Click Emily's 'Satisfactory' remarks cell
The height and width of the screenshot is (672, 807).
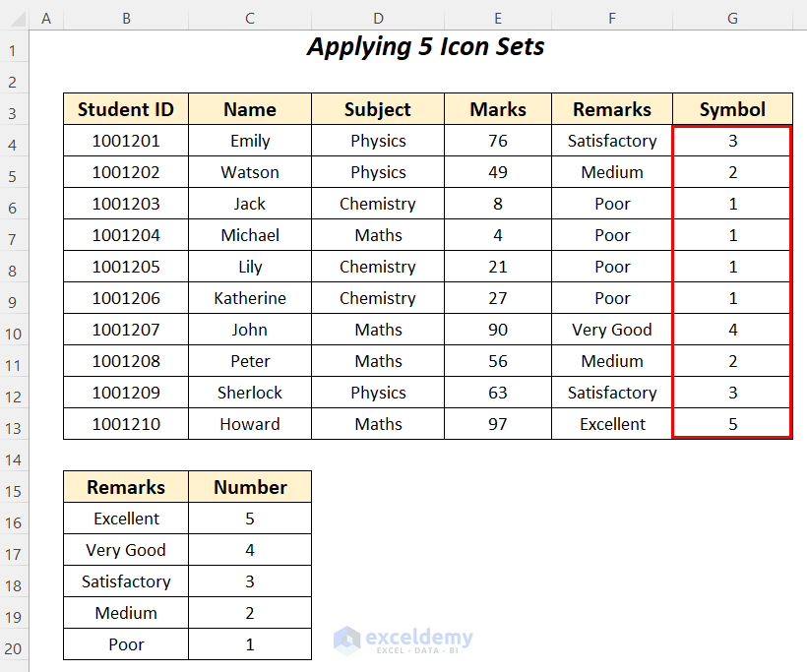tap(612, 141)
